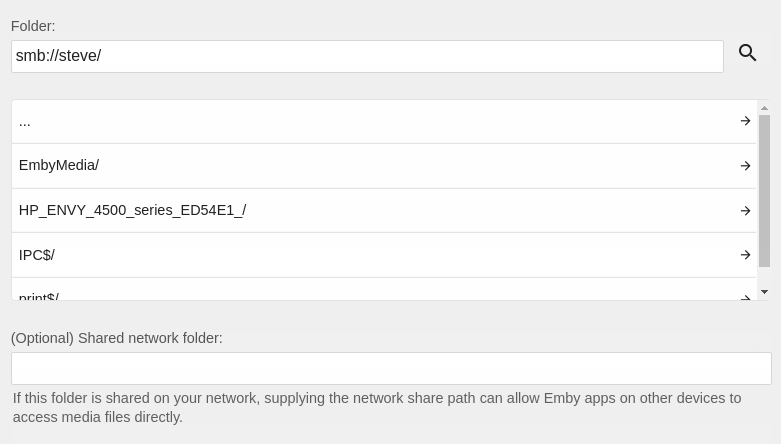Click the network share help description text
Screen dimensions: 781x444
pos(377,407)
